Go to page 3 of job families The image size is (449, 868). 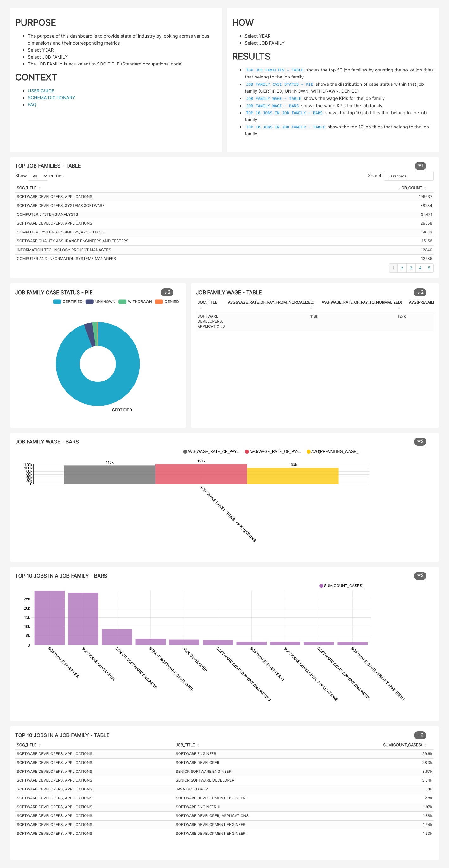point(411,268)
